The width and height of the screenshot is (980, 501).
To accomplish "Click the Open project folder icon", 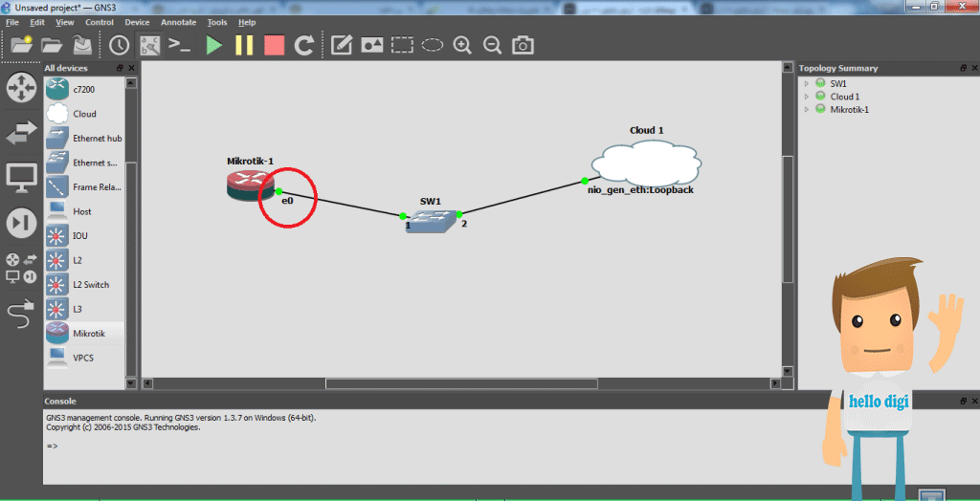I will pyautogui.click(x=52, y=46).
